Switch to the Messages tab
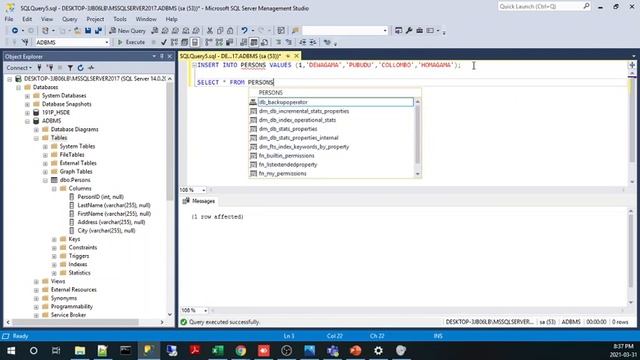Viewport: 640px width, 360px height. click(199, 201)
